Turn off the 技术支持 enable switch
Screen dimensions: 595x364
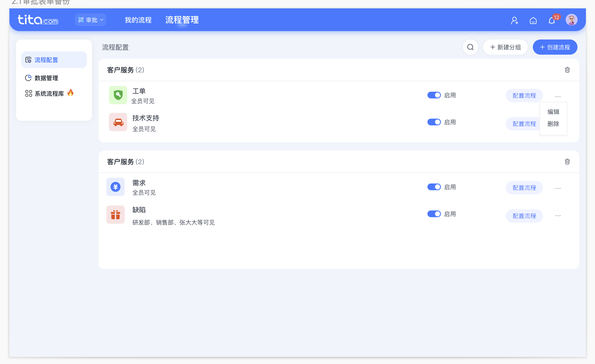click(x=434, y=122)
